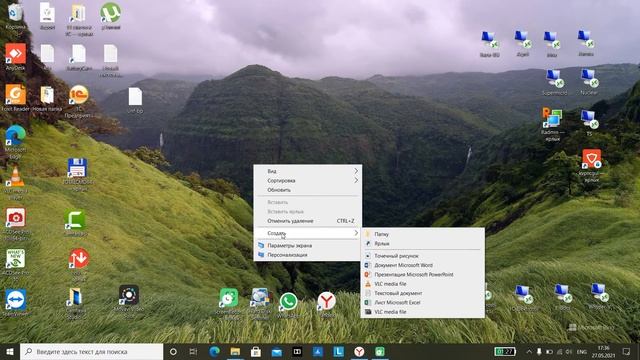Viewport: 640px width, 360px height.
Task: Select the VLC media player cone desktop icon
Action: point(16,177)
